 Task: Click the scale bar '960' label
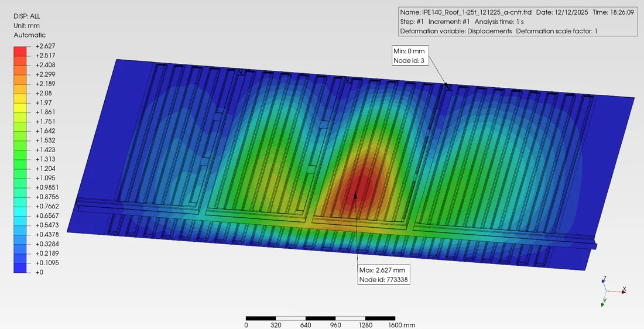[x=335, y=325]
